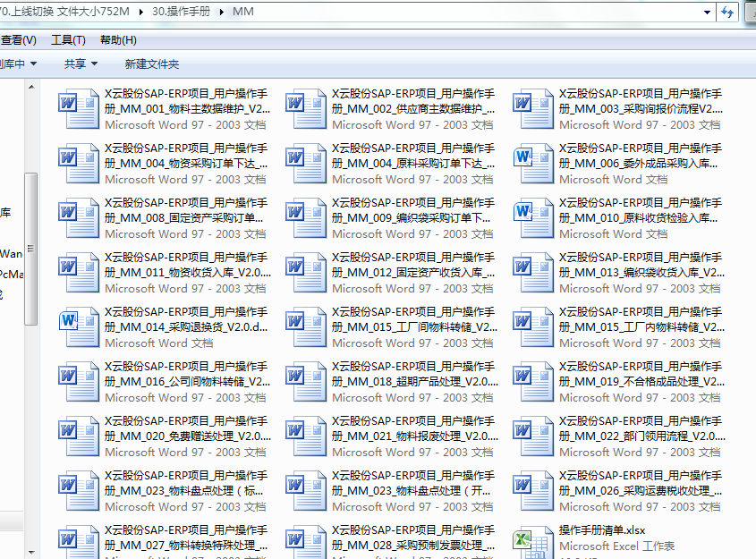
Task: Click the MM_010 原料收货检验入库 document icon
Action: [533, 217]
